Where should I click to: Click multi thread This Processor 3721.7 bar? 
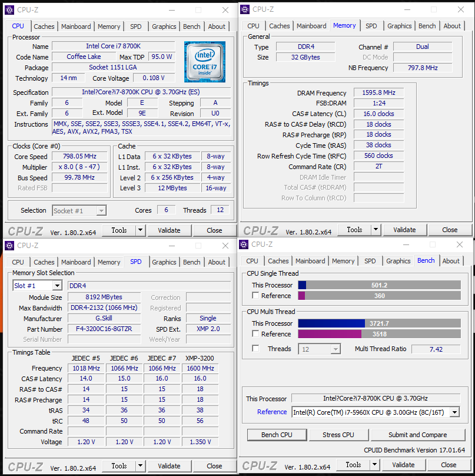(379, 323)
